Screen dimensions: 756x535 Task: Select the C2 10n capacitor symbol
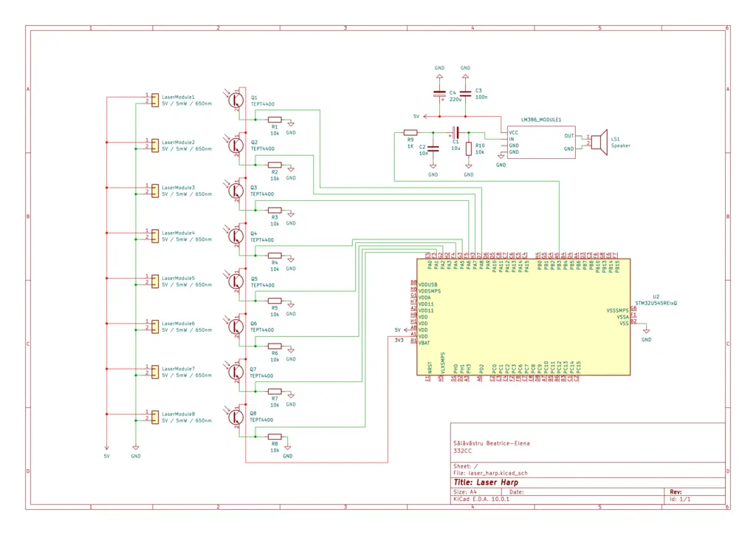[x=433, y=149]
